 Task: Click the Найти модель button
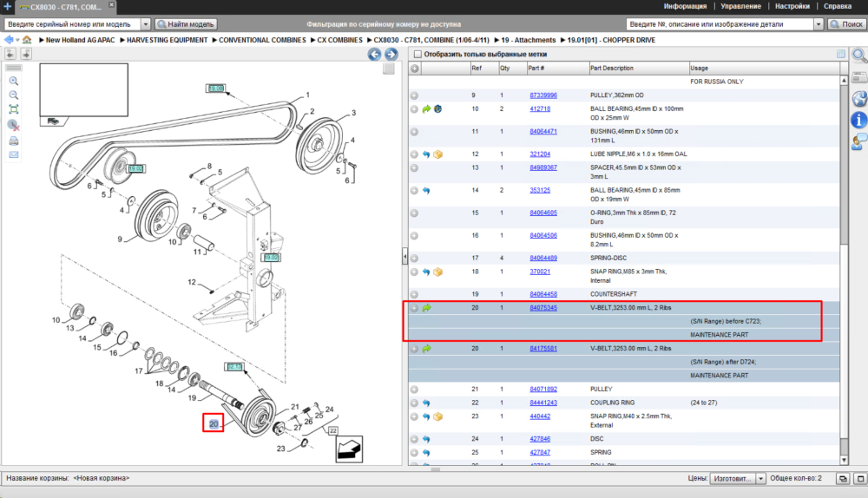(186, 24)
